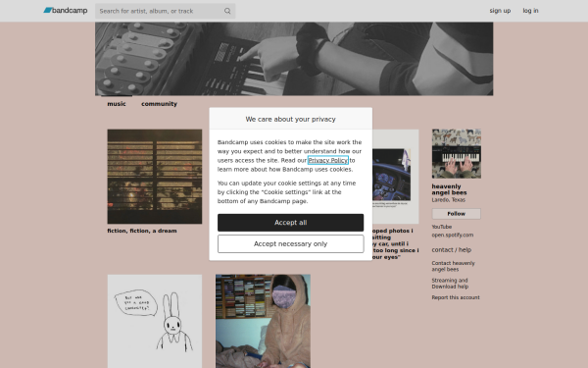Open the YouTube link
This screenshot has height=368, width=588.
(x=441, y=227)
